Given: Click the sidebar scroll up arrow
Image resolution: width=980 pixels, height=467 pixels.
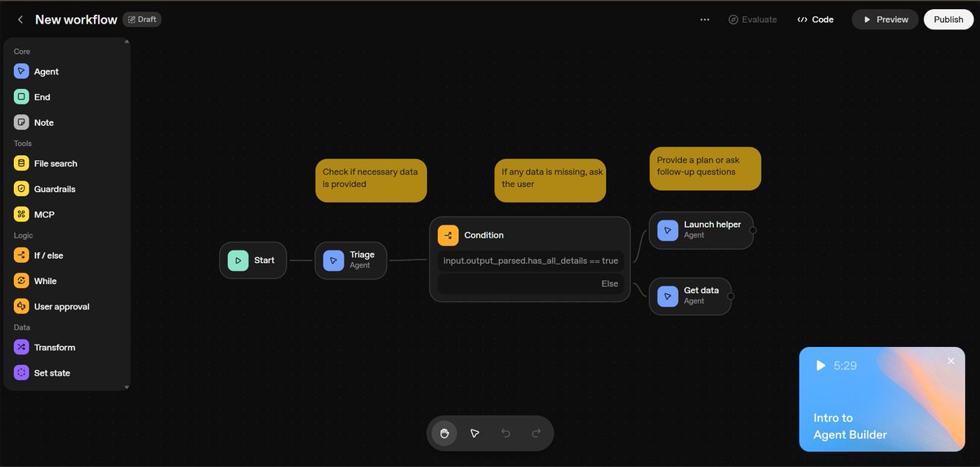Looking at the screenshot, I should (x=127, y=41).
